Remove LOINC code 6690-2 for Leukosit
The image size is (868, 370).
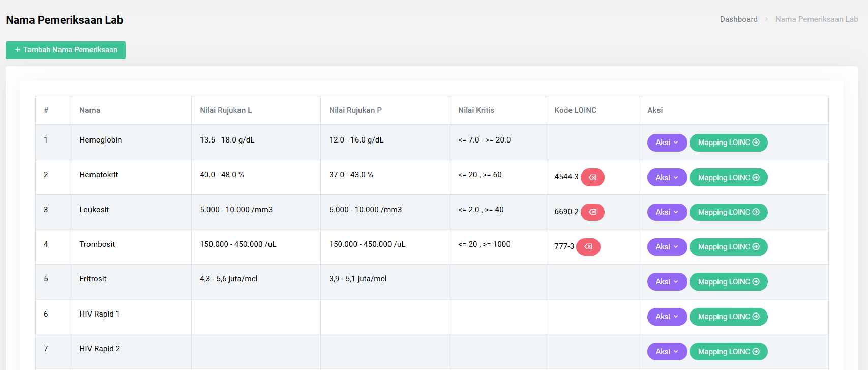(x=592, y=212)
